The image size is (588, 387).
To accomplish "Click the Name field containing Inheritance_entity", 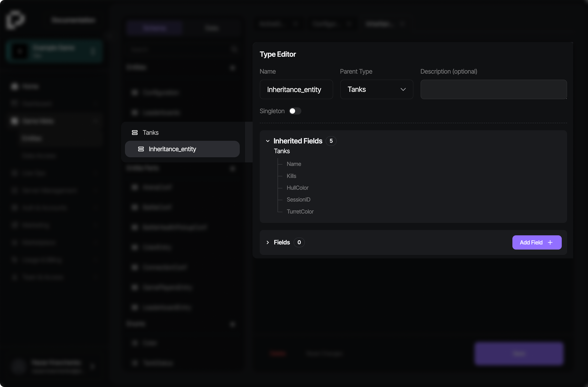I will point(296,90).
